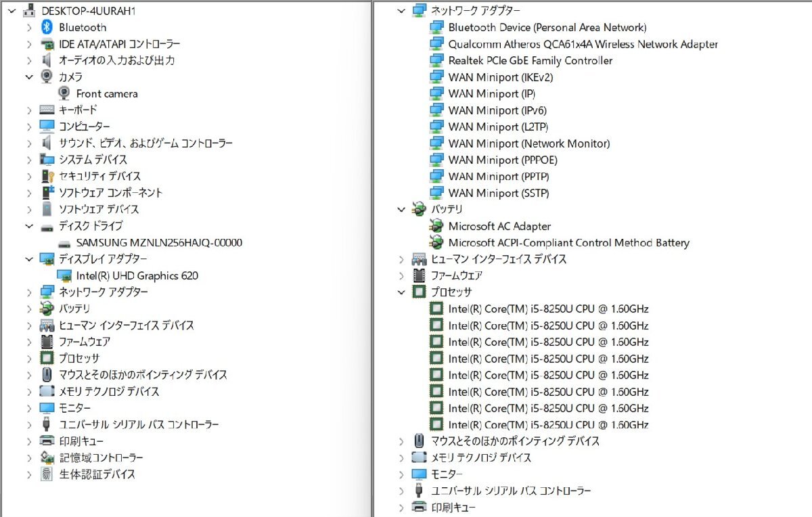812x517 pixels.
Task: Click the DESKTOP-4UURAH1 computer icon
Action: 30,11
